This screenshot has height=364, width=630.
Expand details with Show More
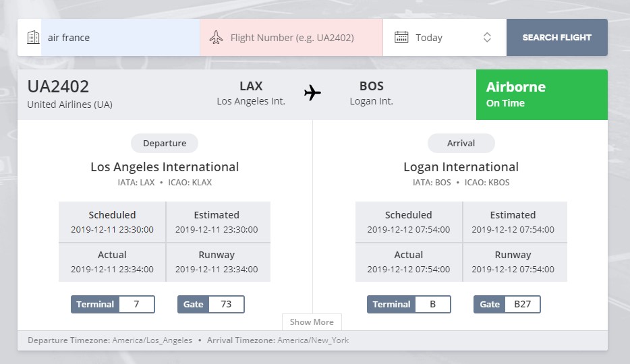tap(312, 322)
